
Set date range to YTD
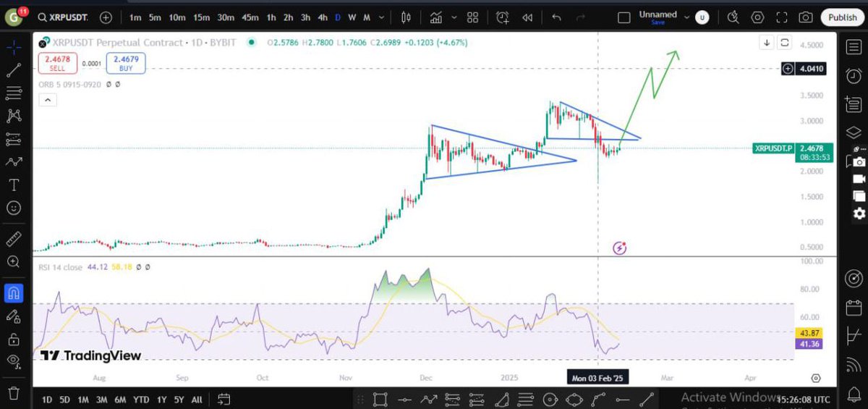[141, 400]
